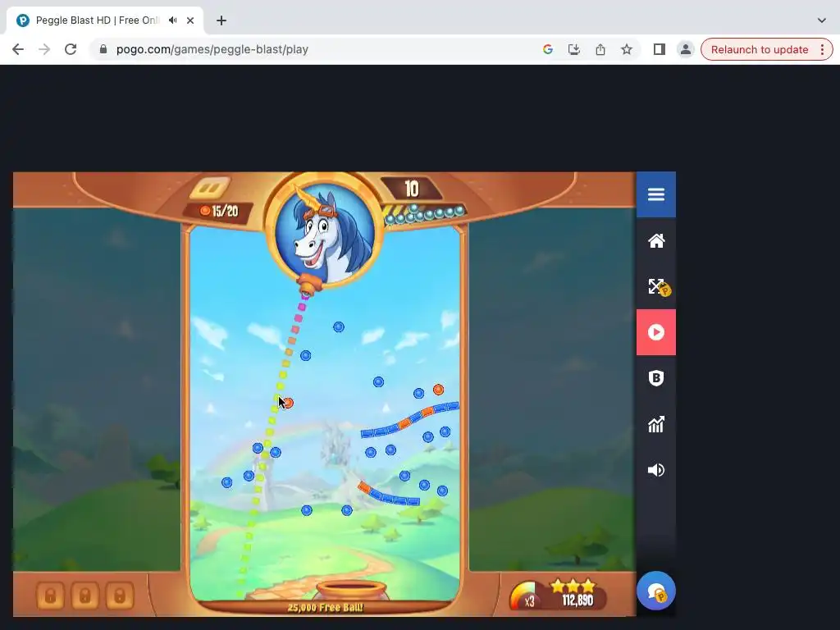This screenshot has height=630, width=840.
Task: Close the Peggle Blast HD tab
Action: (x=190, y=21)
